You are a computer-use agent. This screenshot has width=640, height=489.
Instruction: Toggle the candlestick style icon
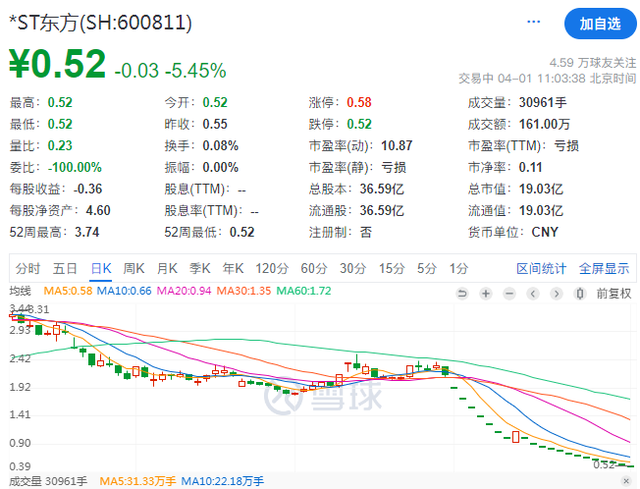point(580,293)
